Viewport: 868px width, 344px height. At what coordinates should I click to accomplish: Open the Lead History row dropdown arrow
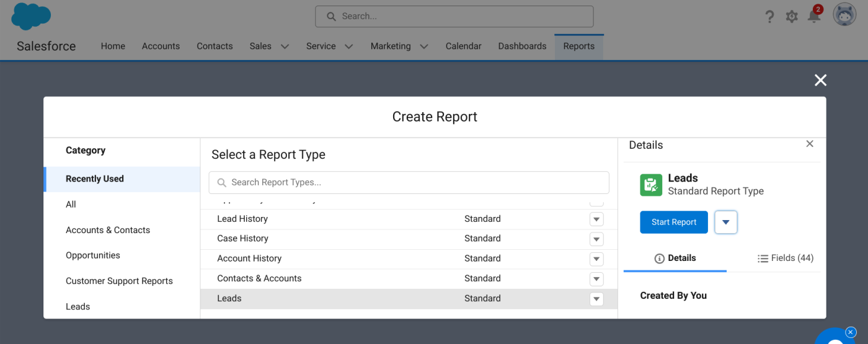click(x=596, y=219)
